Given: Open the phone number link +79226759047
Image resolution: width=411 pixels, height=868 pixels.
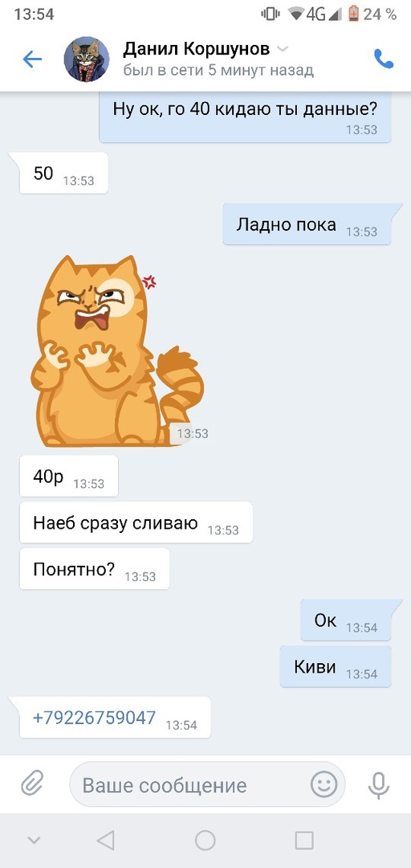Looking at the screenshot, I should click(x=95, y=718).
